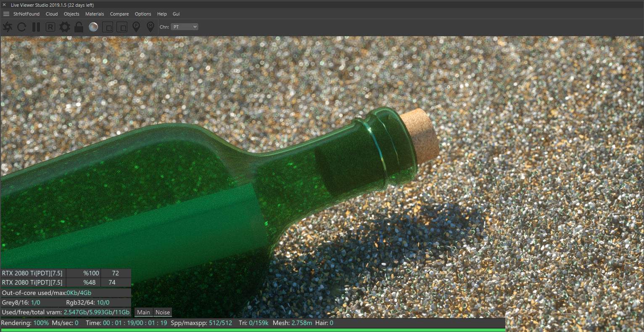
Task: Select the focus picker pin marked F
Action: 136,27
